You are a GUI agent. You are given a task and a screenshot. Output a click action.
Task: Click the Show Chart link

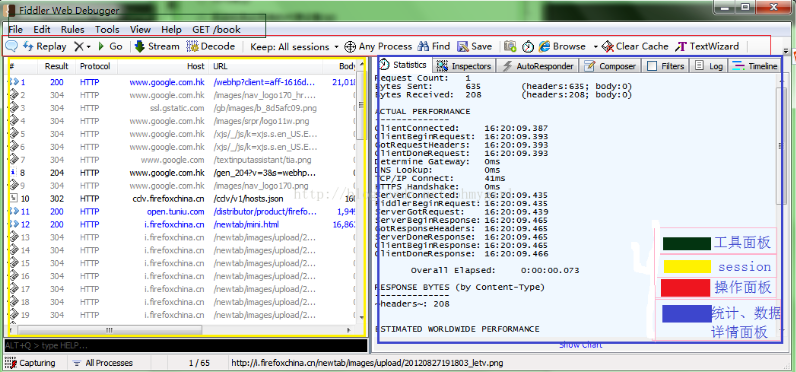pos(580,345)
